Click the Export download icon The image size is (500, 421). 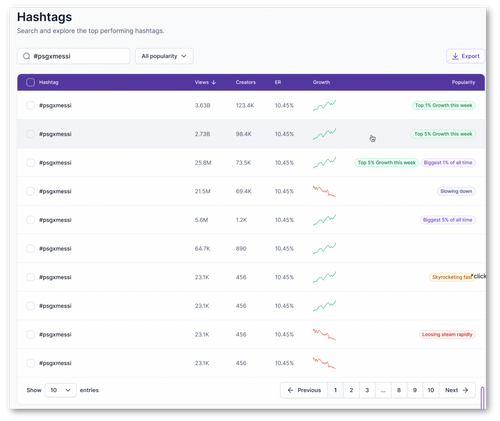coord(455,56)
